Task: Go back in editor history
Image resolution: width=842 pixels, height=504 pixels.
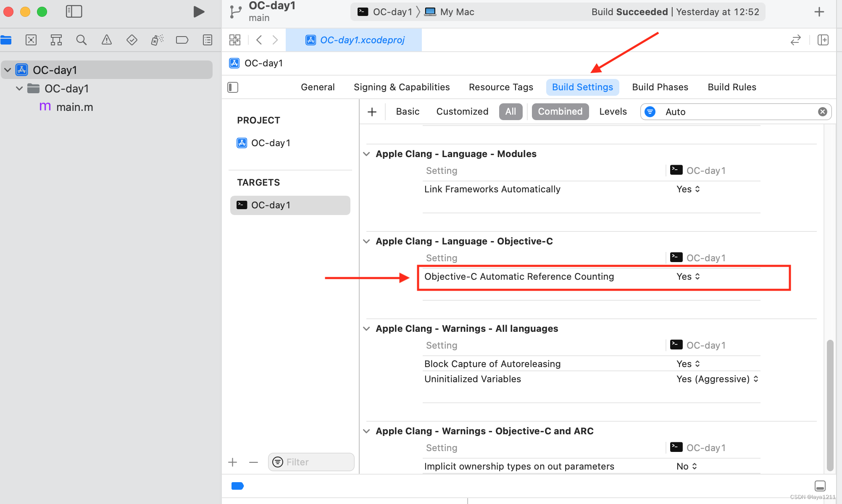Action: [259, 40]
